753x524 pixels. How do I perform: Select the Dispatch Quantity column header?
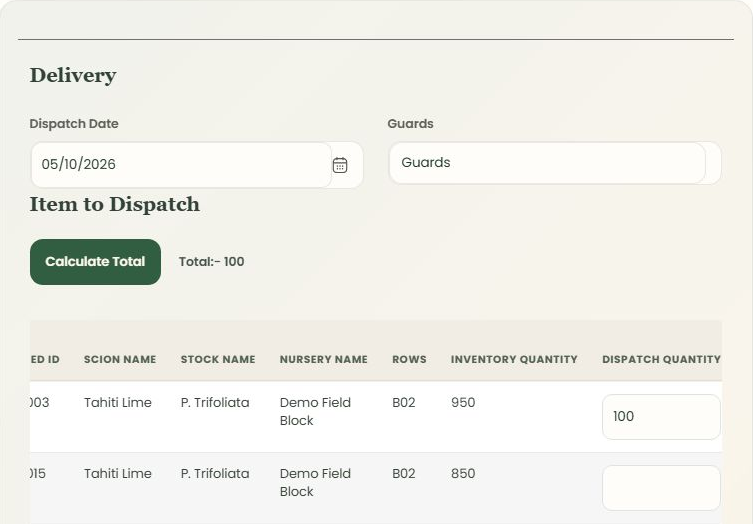661,359
